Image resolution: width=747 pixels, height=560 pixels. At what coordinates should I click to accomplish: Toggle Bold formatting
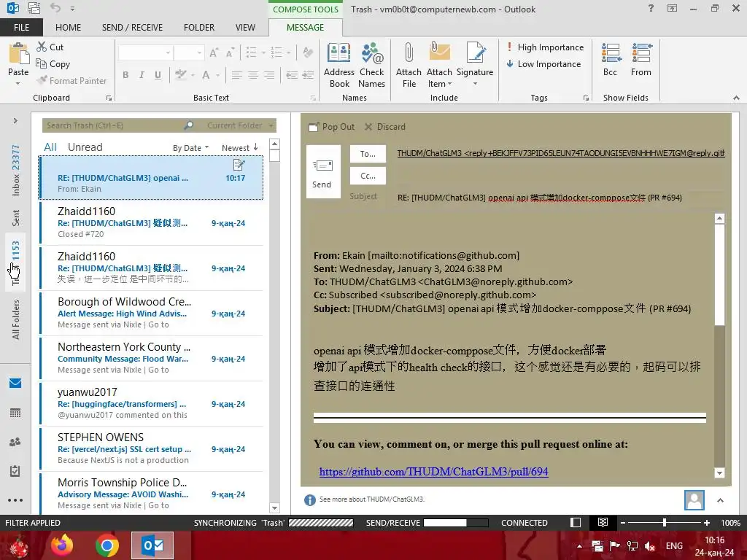pos(125,75)
